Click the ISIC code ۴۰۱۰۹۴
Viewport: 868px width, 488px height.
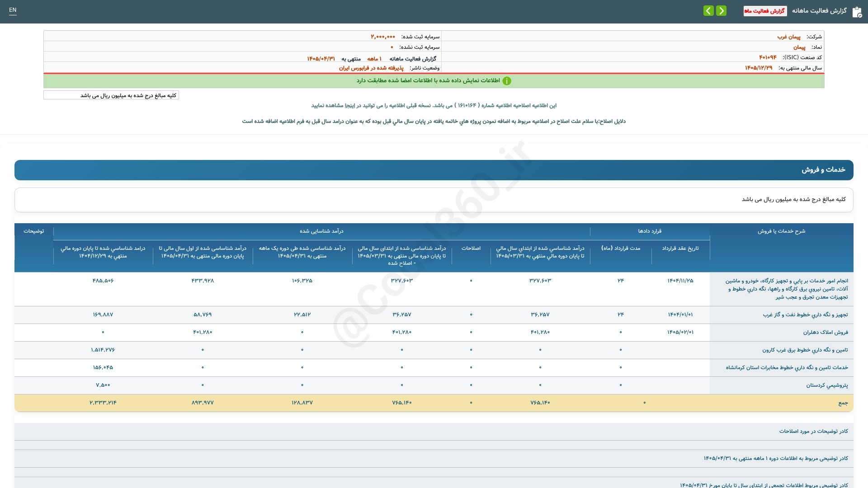[768, 57]
